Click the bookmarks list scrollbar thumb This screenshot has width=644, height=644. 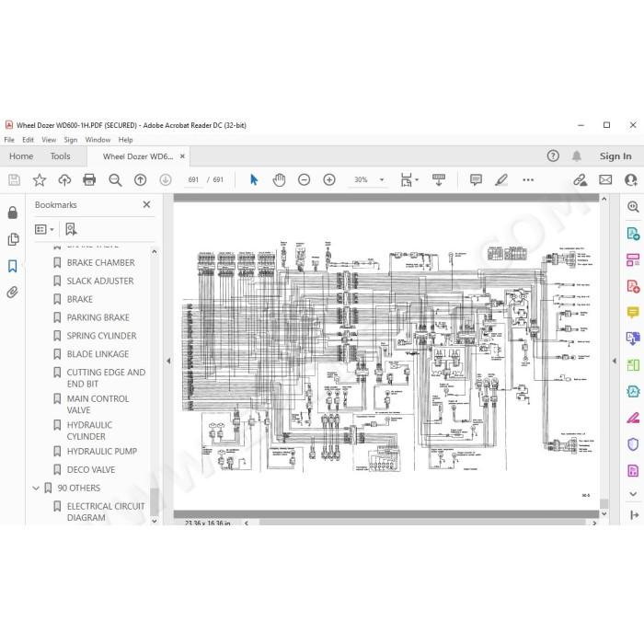tap(155, 501)
